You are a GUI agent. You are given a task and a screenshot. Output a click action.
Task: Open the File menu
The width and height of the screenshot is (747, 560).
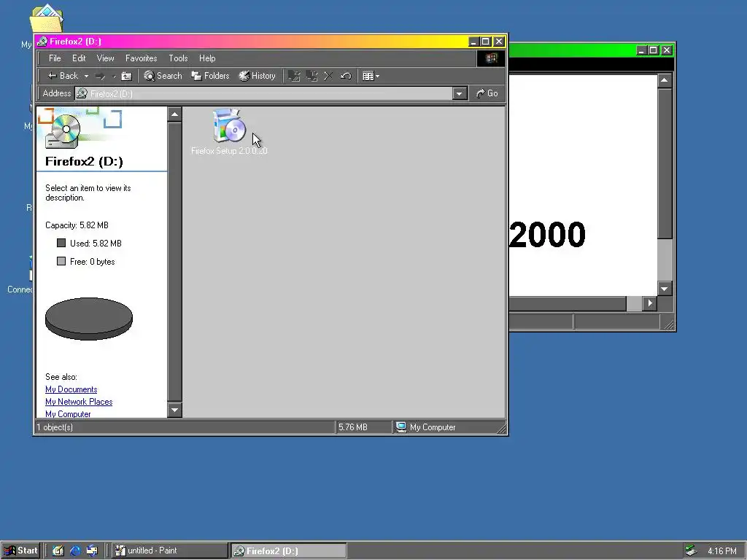pyautogui.click(x=55, y=58)
